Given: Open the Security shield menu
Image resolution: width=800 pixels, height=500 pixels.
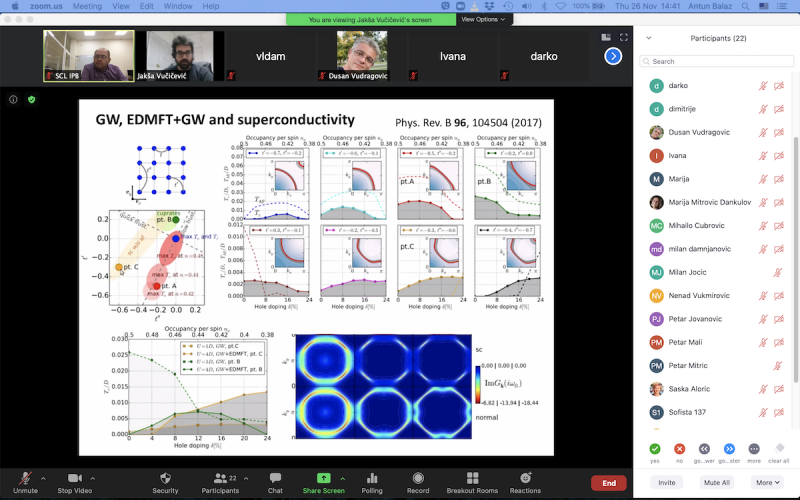Looking at the screenshot, I should (x=165, y=483).
